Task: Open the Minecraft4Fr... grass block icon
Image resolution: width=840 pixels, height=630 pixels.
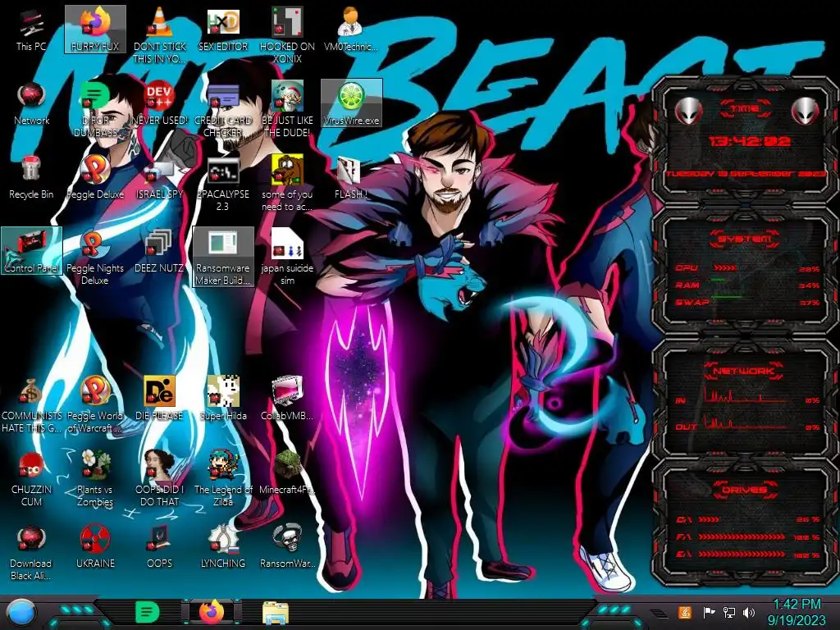Action: tap(287, 472)
